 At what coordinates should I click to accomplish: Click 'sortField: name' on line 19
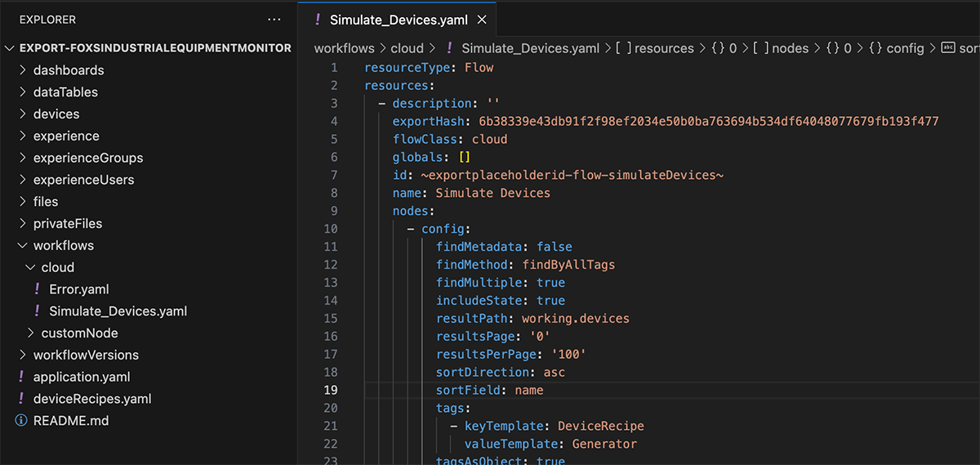(x=490, y=391)
